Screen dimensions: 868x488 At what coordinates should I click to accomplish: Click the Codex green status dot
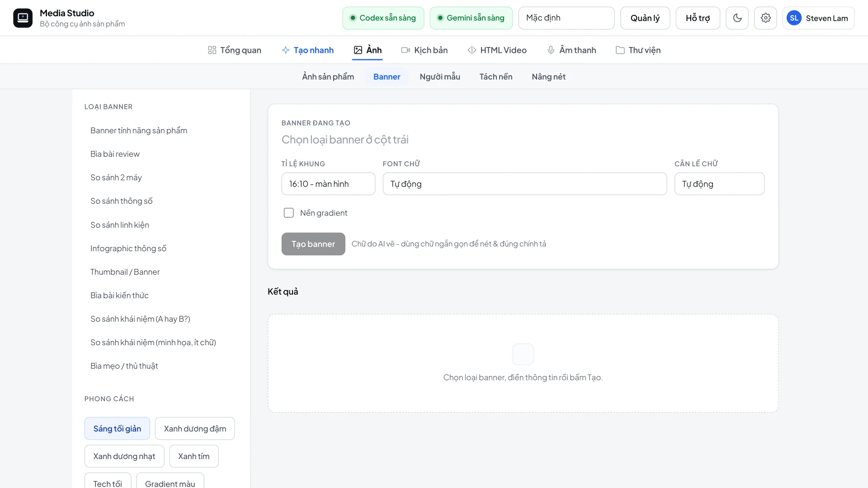point(353,18)
